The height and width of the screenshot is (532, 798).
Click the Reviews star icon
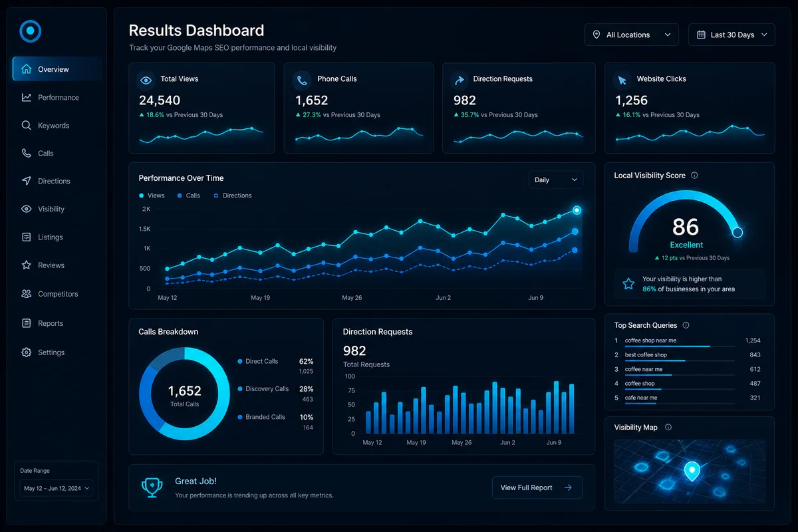tap(27, 265)
